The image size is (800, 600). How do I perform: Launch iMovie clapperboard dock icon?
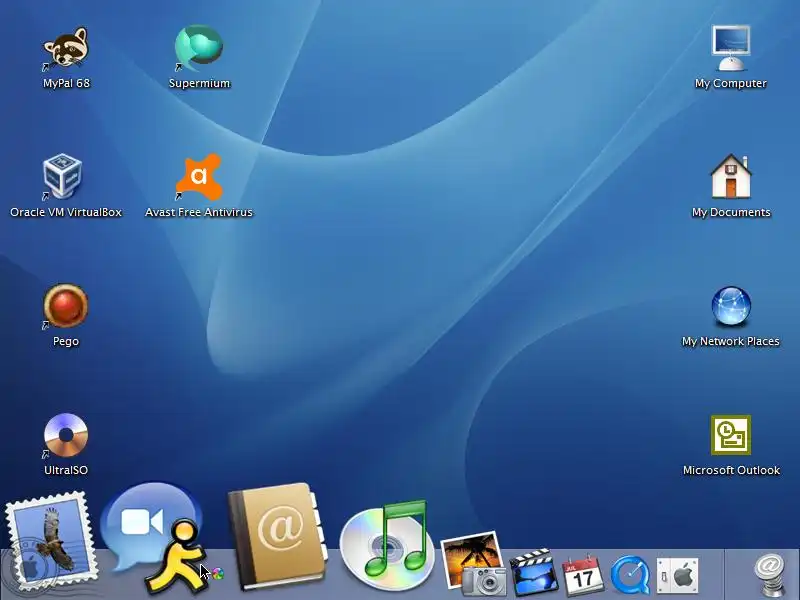click(533, 573)
